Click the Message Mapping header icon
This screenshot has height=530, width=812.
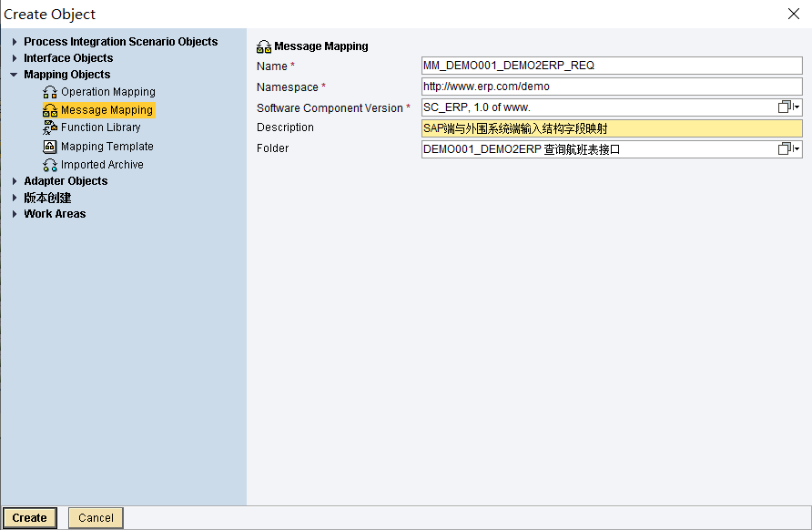click(264, 46)
